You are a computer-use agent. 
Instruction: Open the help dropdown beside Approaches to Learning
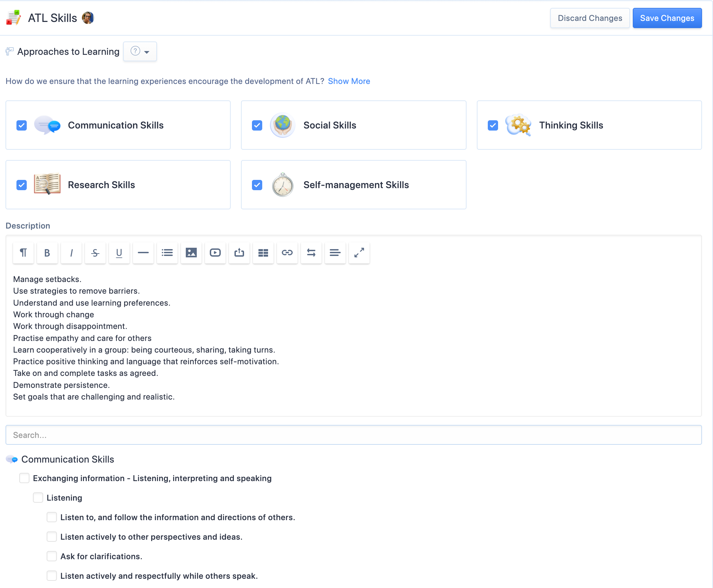(140, 51)
